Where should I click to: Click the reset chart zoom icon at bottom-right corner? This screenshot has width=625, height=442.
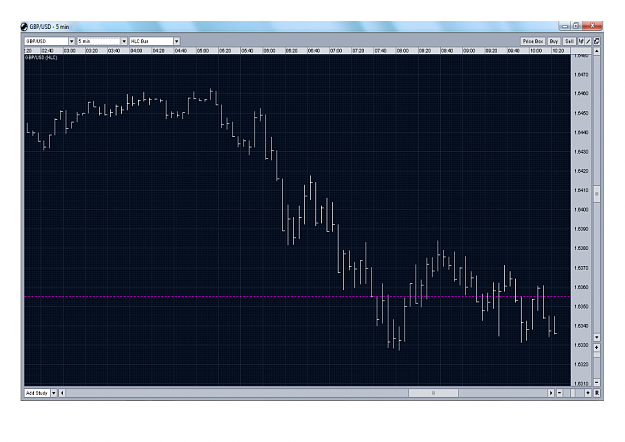[597, 393]
